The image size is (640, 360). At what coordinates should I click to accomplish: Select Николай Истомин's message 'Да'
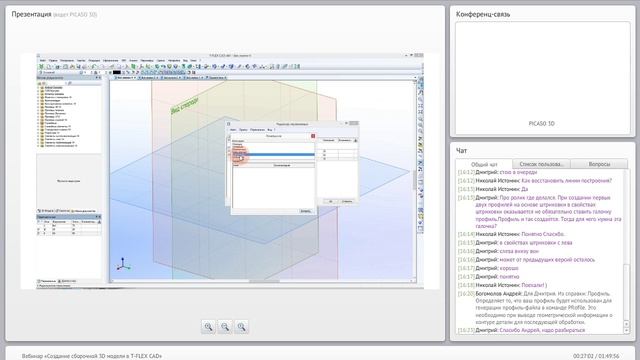[x=524, y=189]
